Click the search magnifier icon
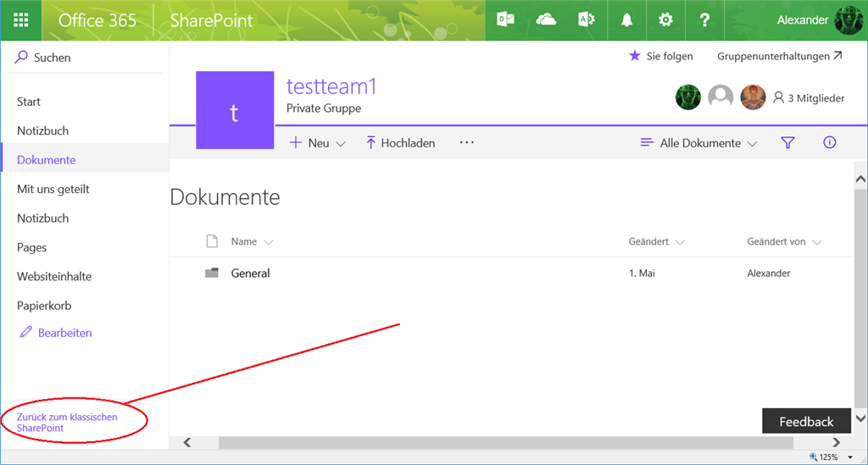This screenshot has height=465, width=868. click(21, 57)
